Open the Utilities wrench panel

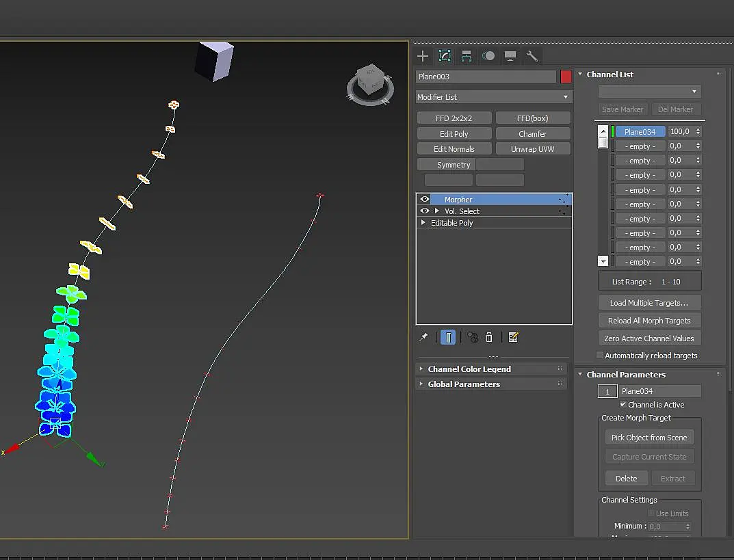(532, 56)
